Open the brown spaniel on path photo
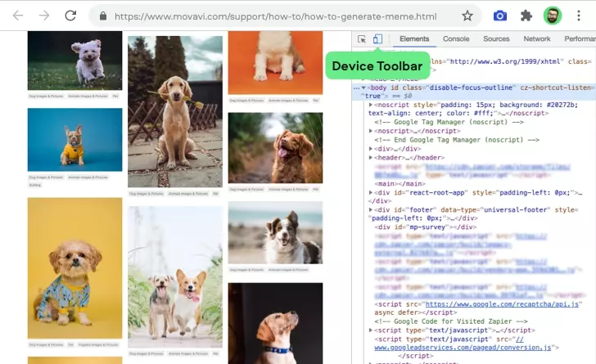The width and height of the screenshot is (596, 364). point(276,148)
